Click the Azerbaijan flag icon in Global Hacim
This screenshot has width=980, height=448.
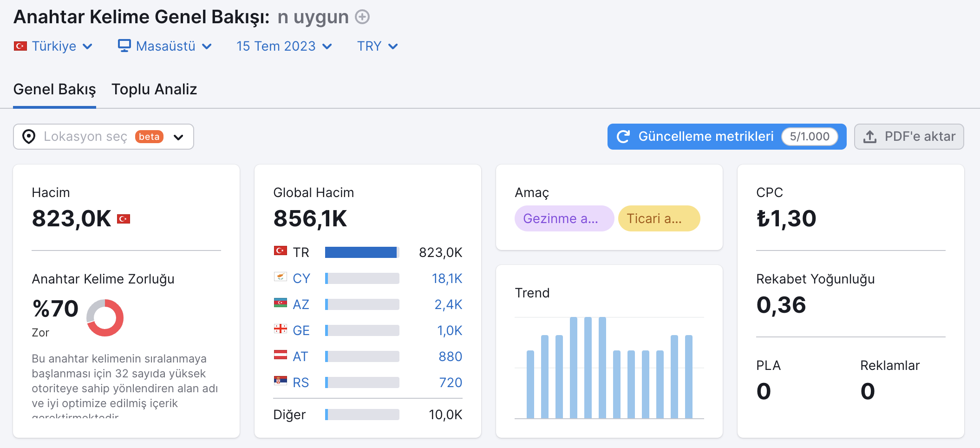(x=281, y=303)
